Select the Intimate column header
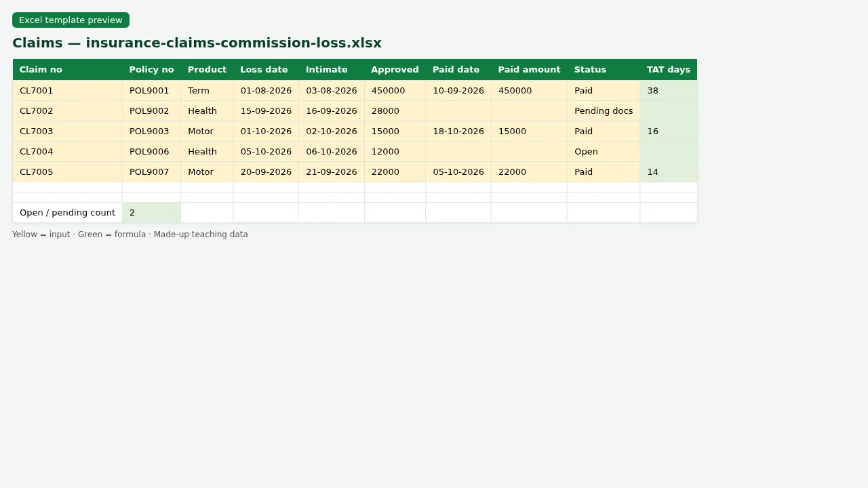 pos(332,70)
